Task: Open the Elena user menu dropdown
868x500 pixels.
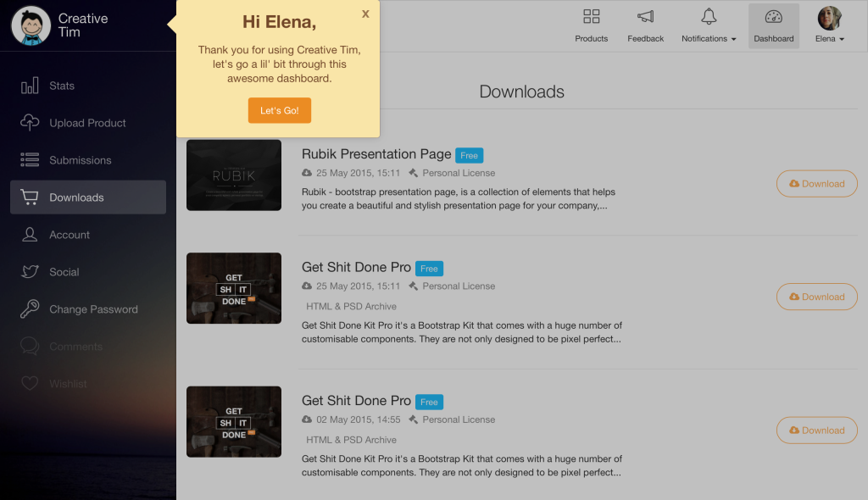Action: [x=829, y=26]
